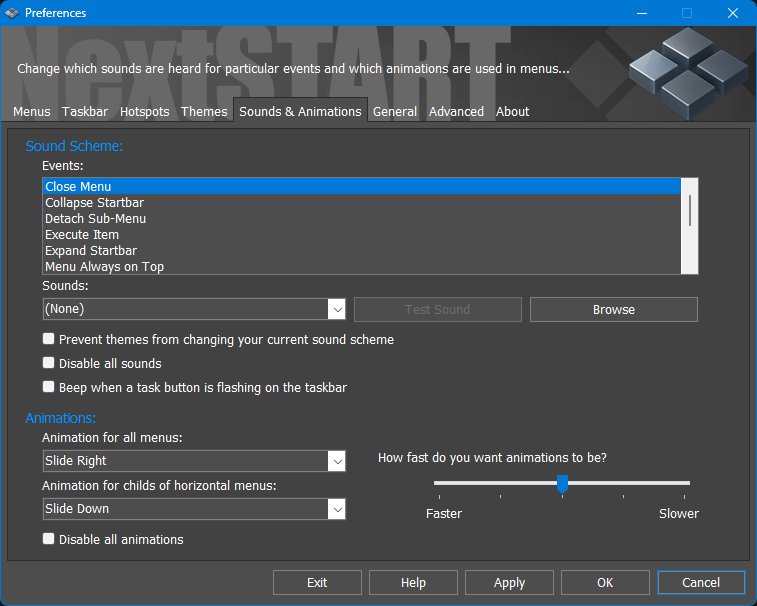The image size is (757, 606).
Task: Pick the Execute Item event
Action: [362, 234]
